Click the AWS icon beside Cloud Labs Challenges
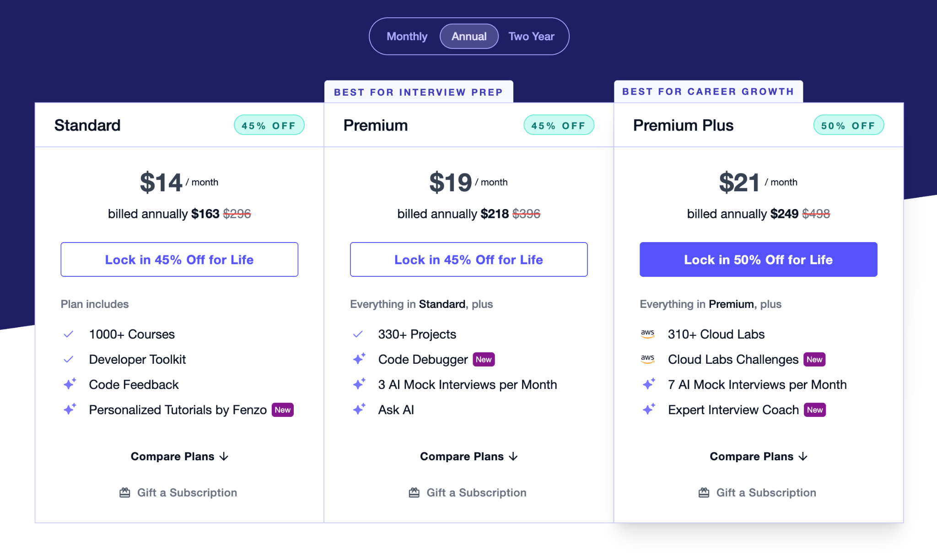937x560 pixels. [x=648, y=359]
